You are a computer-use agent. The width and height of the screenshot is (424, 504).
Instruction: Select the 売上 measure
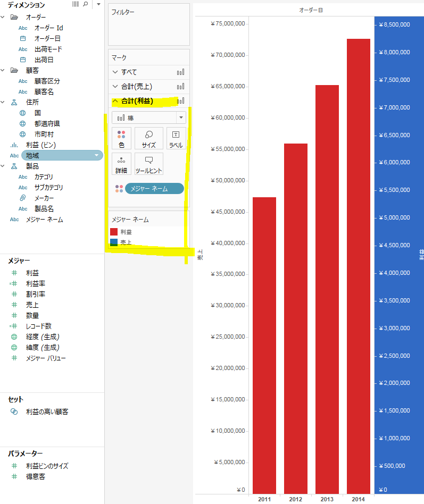(x=32, y=305)
